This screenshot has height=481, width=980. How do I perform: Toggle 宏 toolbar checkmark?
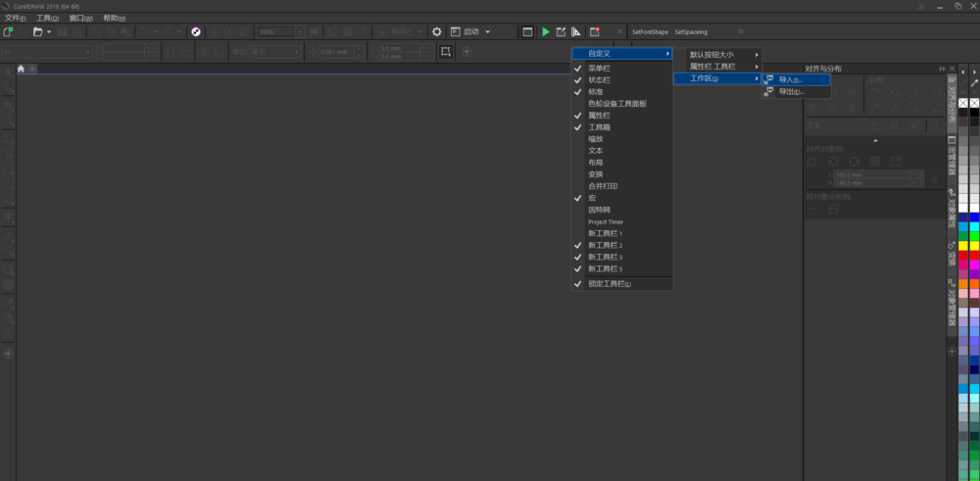pos(577,198)
